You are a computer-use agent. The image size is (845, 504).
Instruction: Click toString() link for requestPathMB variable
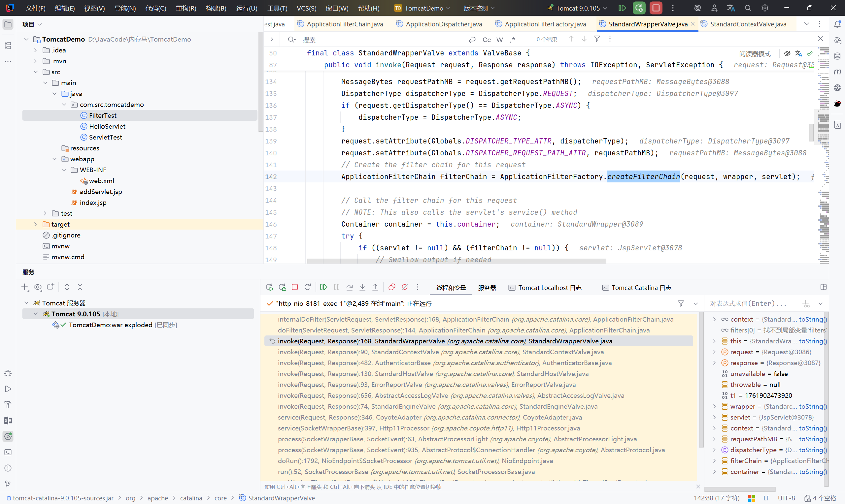[x=812, y=439]
